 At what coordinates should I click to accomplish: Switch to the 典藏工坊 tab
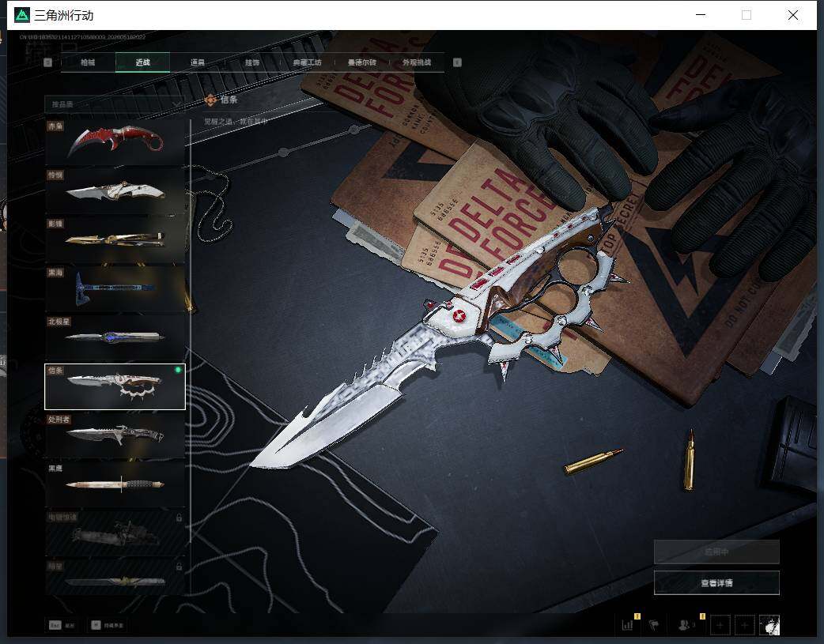tap(307, 62)
